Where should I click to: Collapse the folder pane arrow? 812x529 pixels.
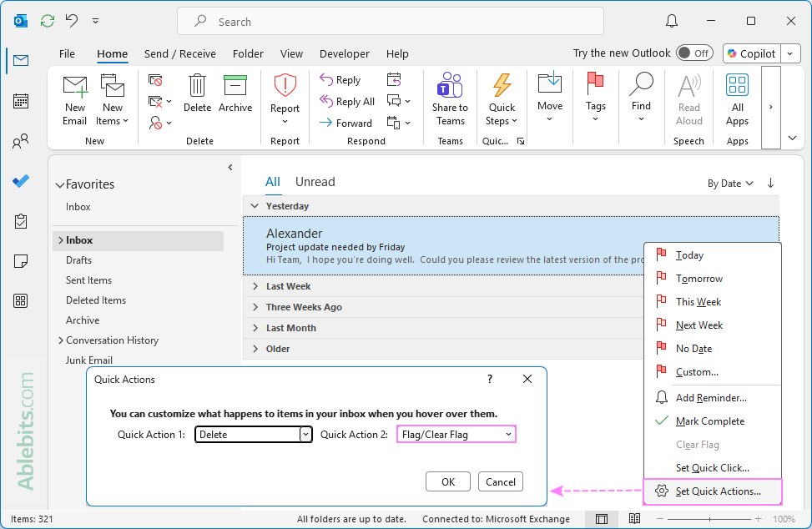tap(230, 167)
